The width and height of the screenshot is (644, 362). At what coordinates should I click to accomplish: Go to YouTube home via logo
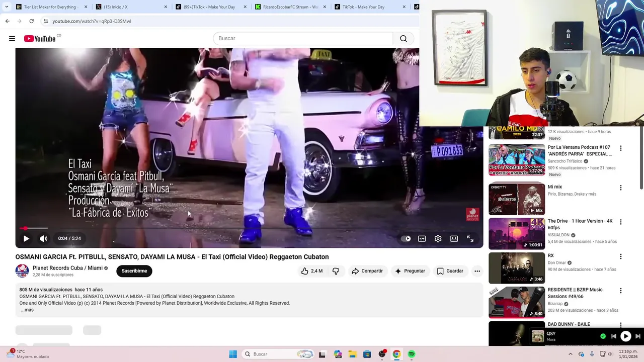point(40,39)
